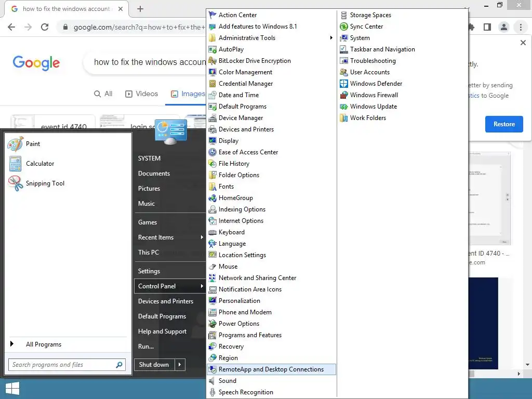Open Snipping Tool scissors icon

click(15, 183)
